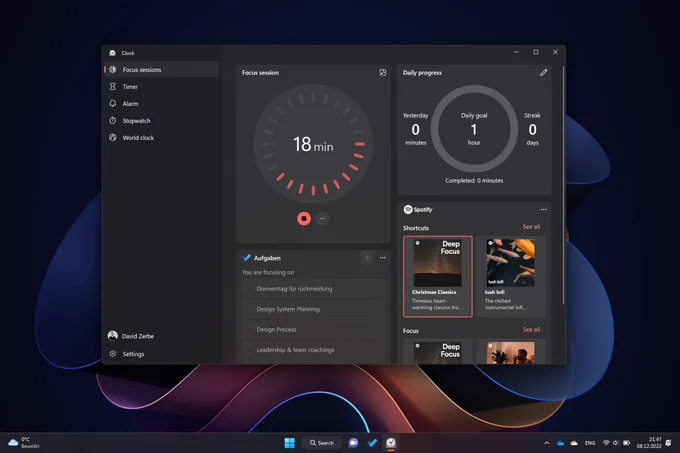Screen dimensions: 680x453
Task: Click the taskbar Search box
Action: click(x=322, y=443)
